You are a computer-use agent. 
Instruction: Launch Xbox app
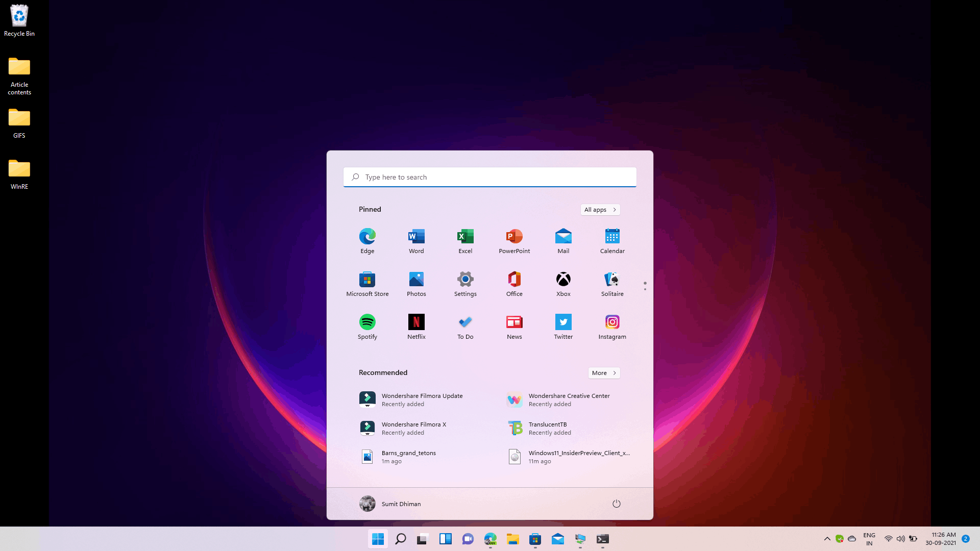tap(562, 283)
